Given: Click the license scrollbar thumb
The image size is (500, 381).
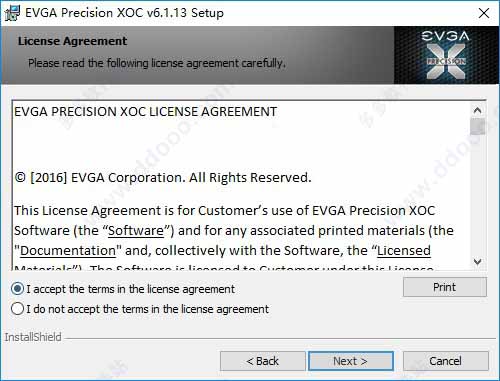Looking at the screenshot, I should click(477, 127).
